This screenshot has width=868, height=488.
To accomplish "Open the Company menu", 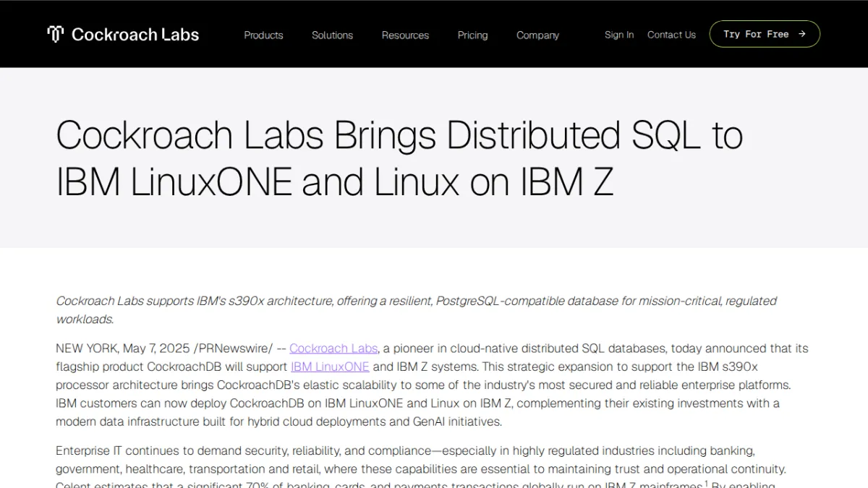I will (537, 35).
